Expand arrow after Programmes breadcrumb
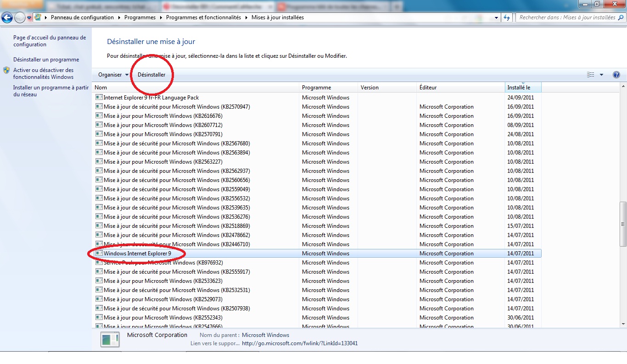The width and height of the screenshot is (627, 364). [161, 17]
